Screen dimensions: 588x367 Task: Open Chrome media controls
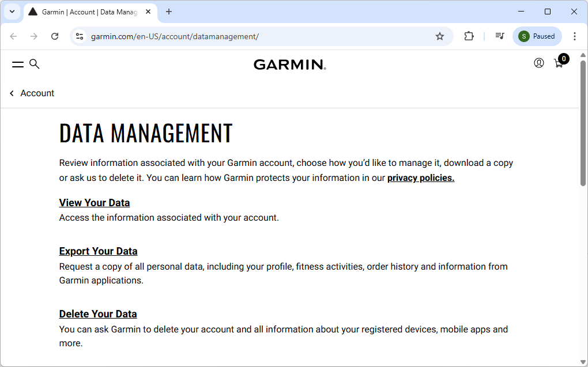[x=499, y=36]
